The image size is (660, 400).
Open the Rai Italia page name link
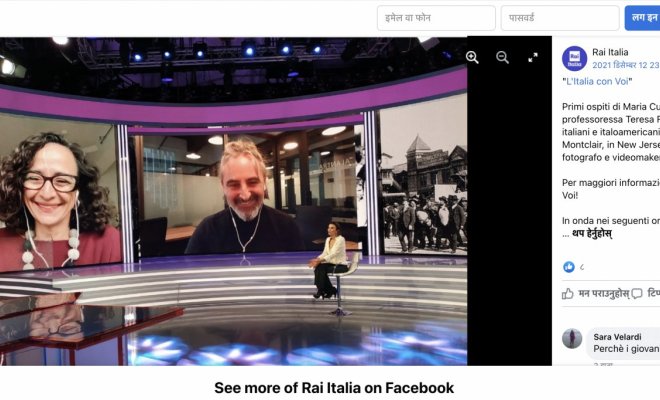point(610,52)
